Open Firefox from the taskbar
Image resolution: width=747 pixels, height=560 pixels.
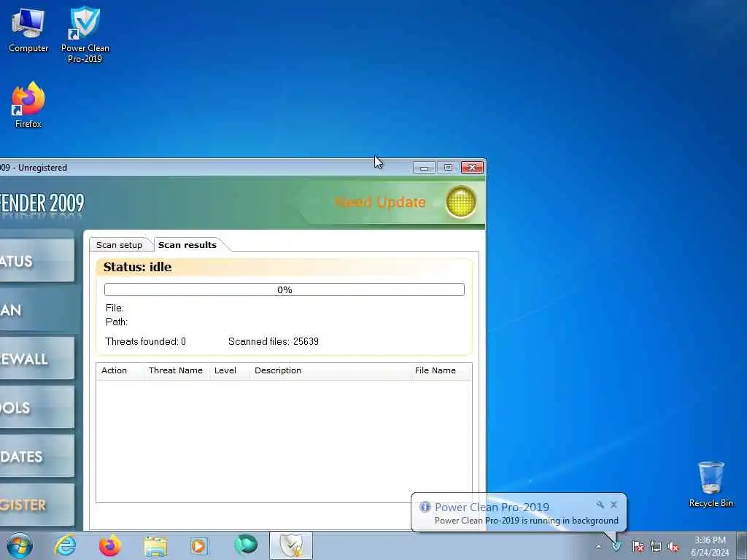point(110,545)
